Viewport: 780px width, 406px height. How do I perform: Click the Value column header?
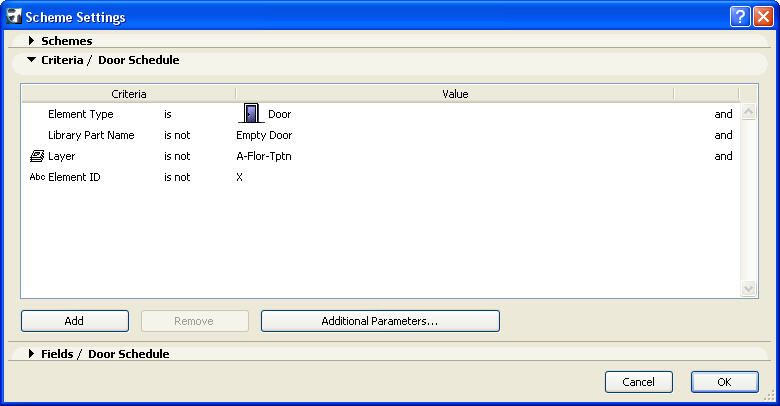tap(455, 94)
